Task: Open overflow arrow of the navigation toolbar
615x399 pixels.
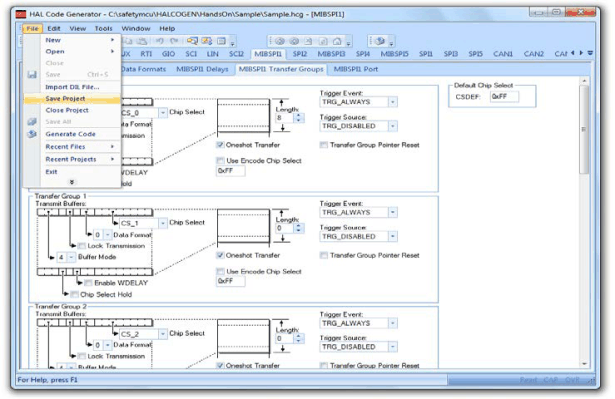Action: pyautogui.click(x=348, y=43)
